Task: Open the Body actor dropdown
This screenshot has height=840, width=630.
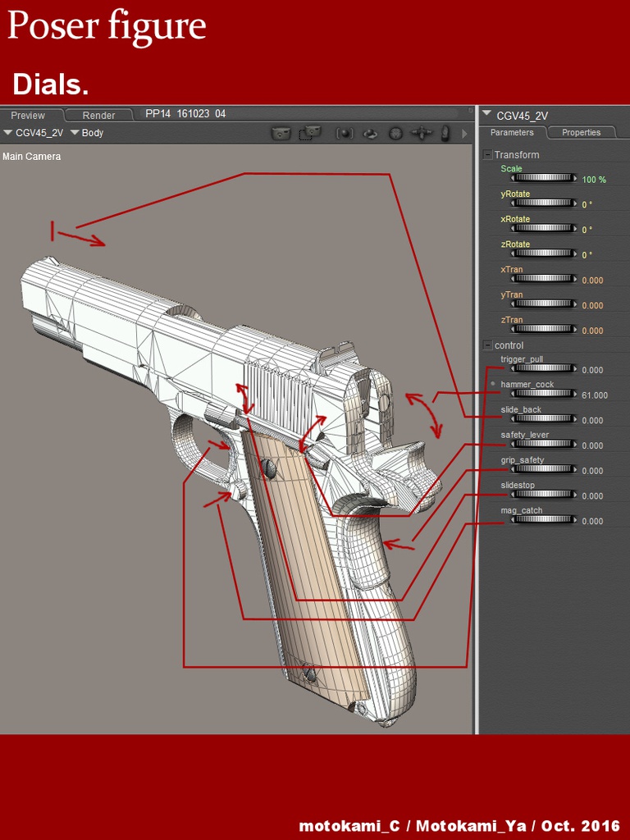Action: pyautogui.click(x=87, y=133)
